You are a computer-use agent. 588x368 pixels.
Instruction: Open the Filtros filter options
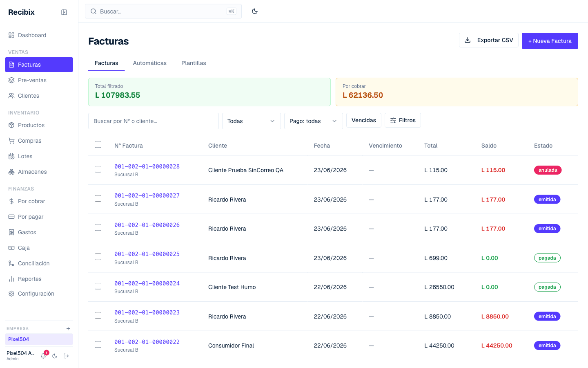click(403, 120)
